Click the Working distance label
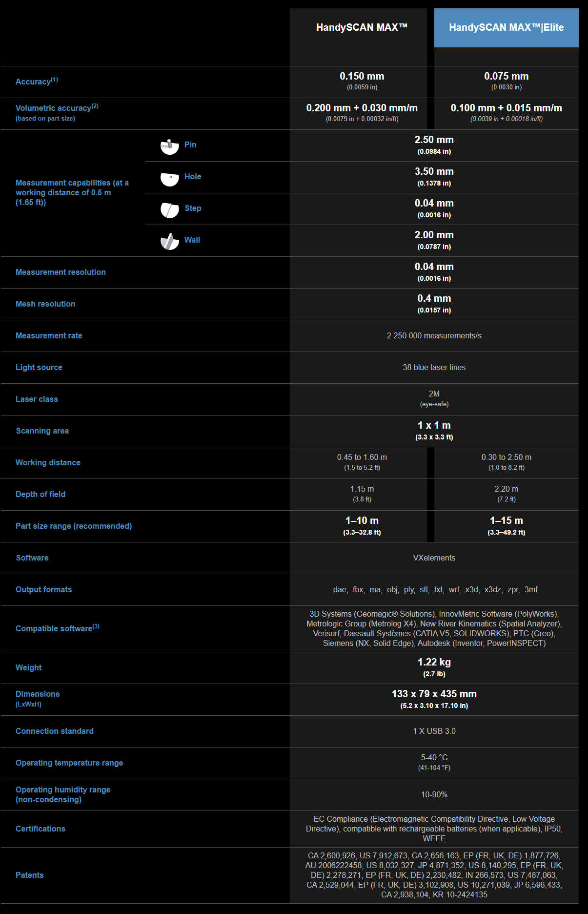 [48, 463]
